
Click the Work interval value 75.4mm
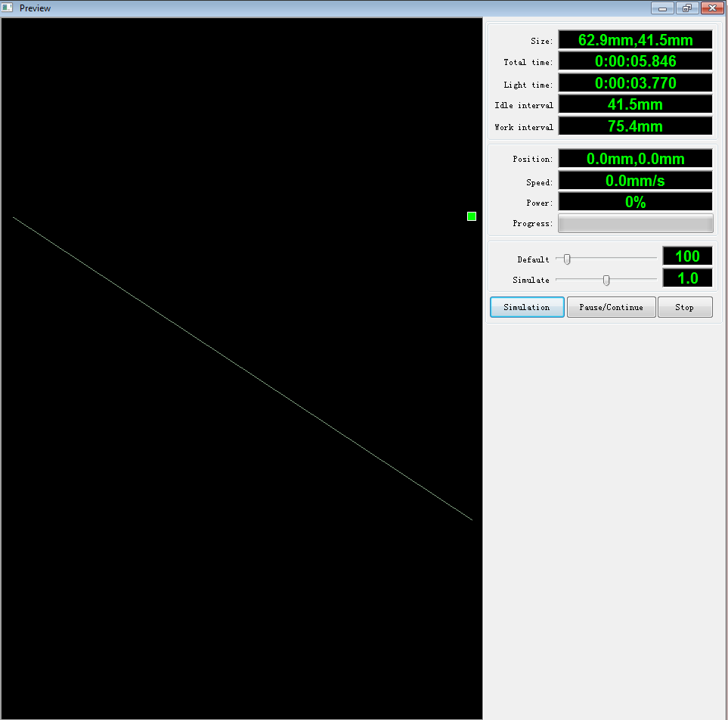click(635, 126)
